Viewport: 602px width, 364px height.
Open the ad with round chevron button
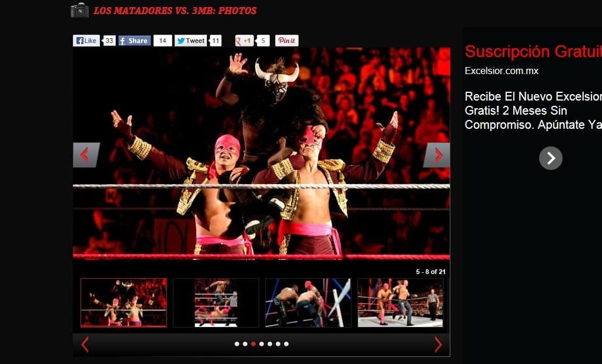550,158
